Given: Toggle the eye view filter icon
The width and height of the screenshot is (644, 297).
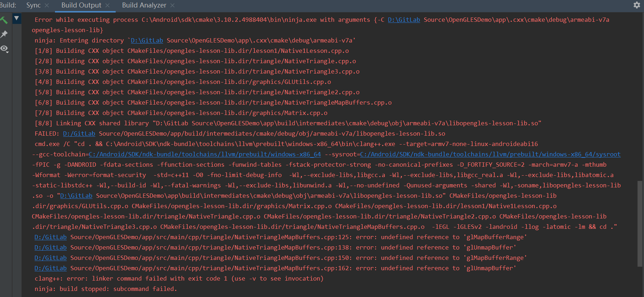Looking at the screenshot, I should [4, 49].
